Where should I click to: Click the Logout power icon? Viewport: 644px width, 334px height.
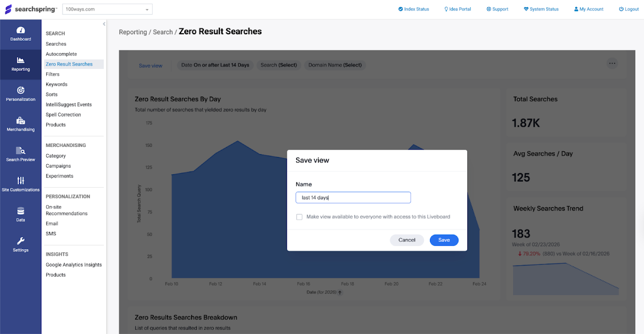pyautogui.click(x=621, y=9)
